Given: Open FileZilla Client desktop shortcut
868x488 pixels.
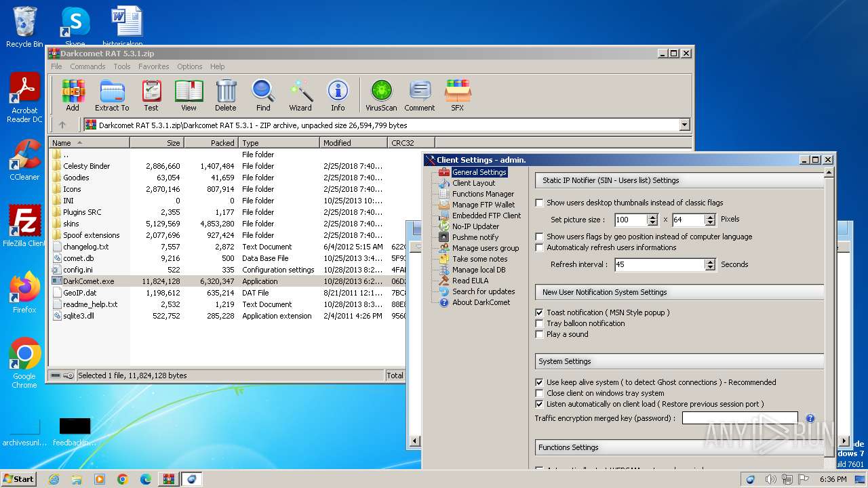Looking at the screenshot, I should coord(24,226).
